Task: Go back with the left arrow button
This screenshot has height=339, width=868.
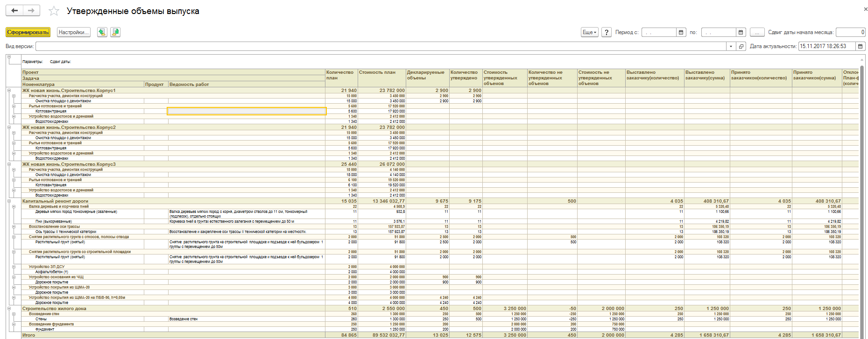Action: click(14, 10)
